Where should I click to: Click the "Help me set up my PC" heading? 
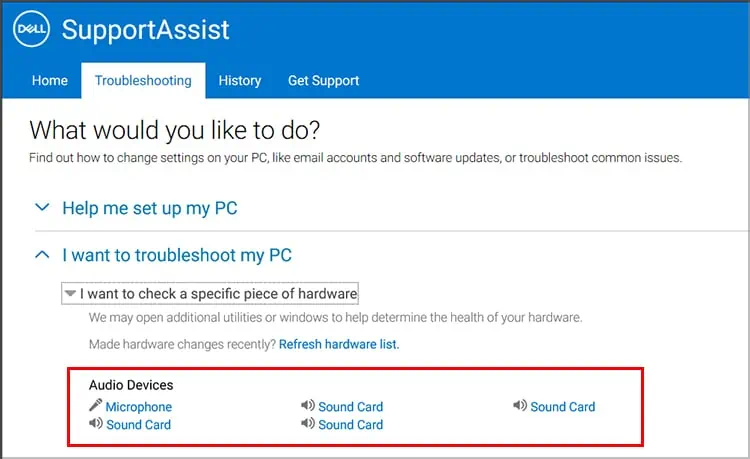(x=150, y=209)
